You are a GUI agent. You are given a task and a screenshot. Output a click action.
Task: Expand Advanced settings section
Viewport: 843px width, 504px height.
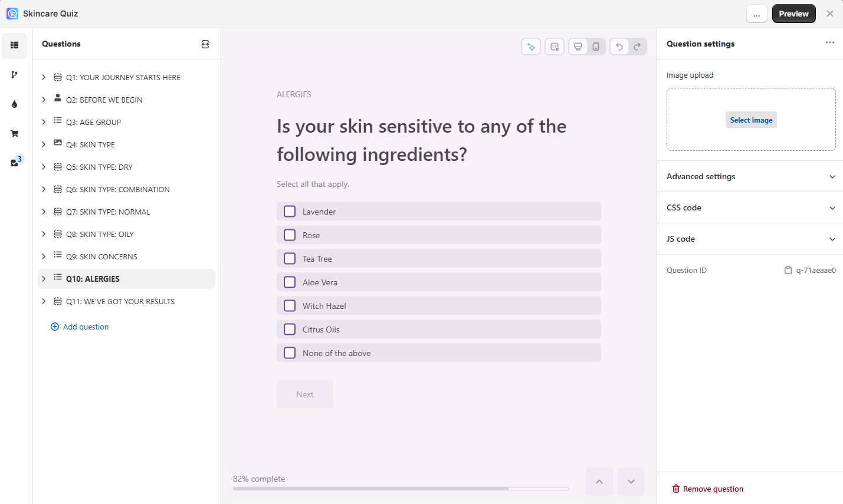[750, 176]
